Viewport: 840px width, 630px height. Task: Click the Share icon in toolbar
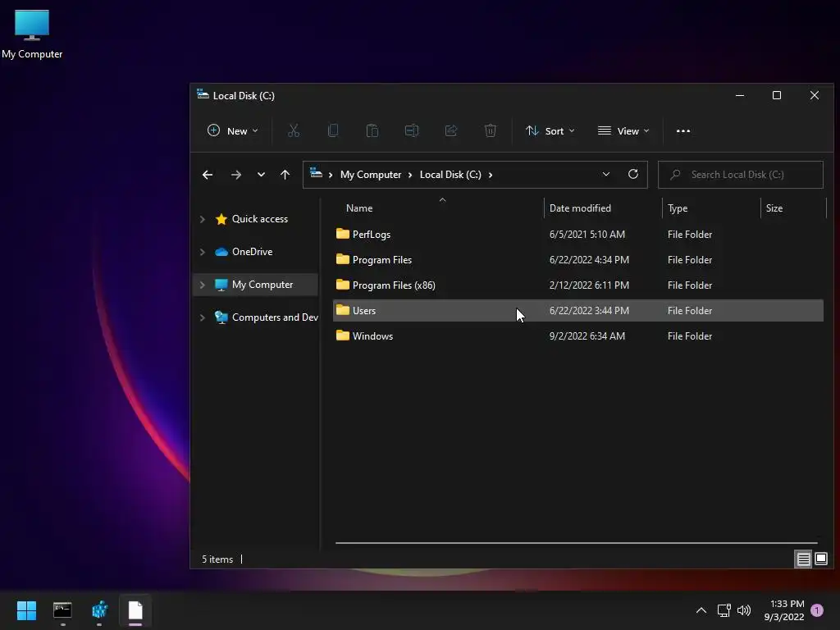coord(451,130)
